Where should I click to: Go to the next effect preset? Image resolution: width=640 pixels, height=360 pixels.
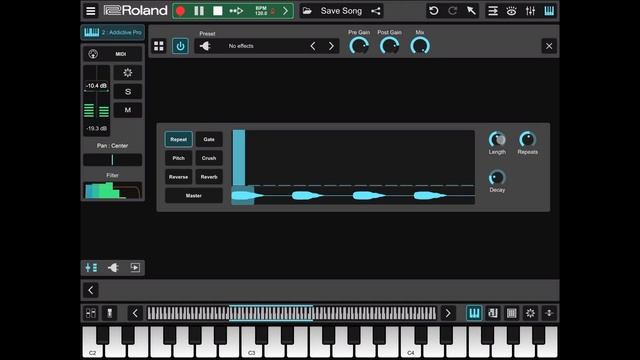pyautogui.click(x=331, y=46)
